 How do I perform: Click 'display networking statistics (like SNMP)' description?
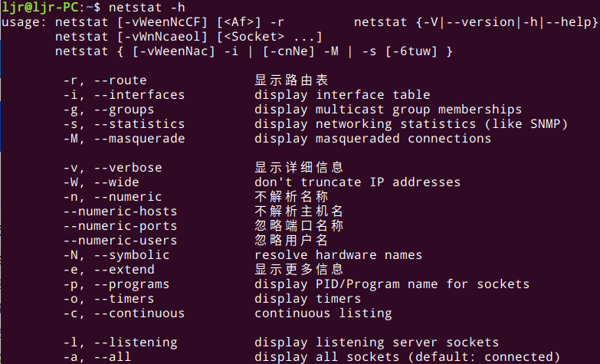coord(411,124)
